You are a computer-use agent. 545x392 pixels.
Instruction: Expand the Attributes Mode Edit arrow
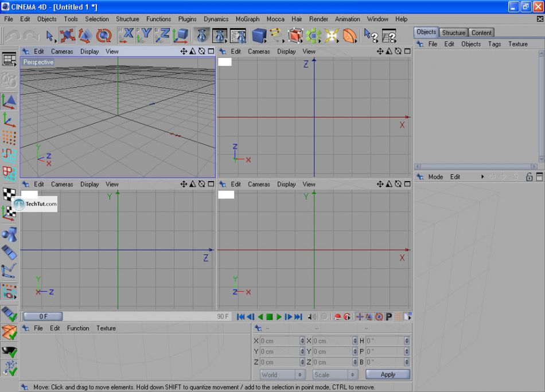(x=482, y=177)
